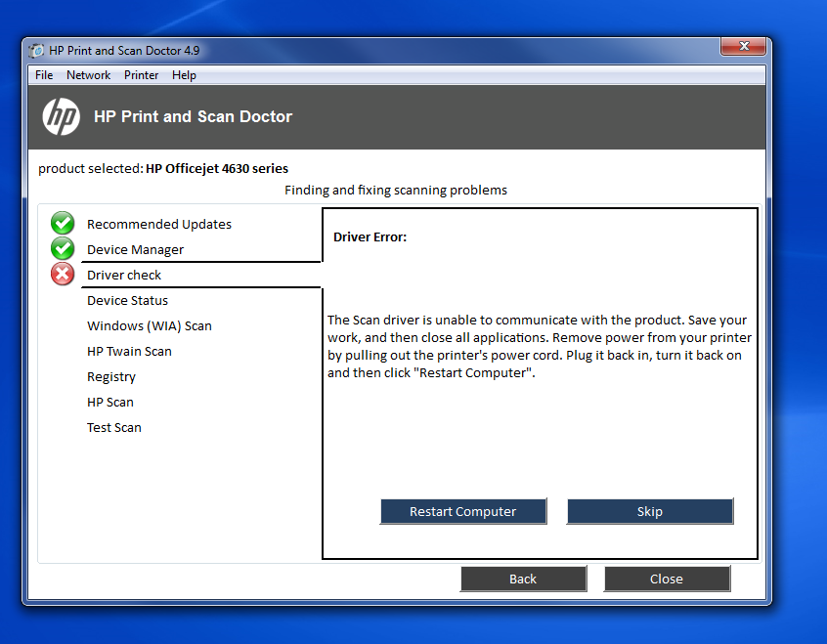Select Registry step
The image size is (827, 644).
[x=111, y=377]
